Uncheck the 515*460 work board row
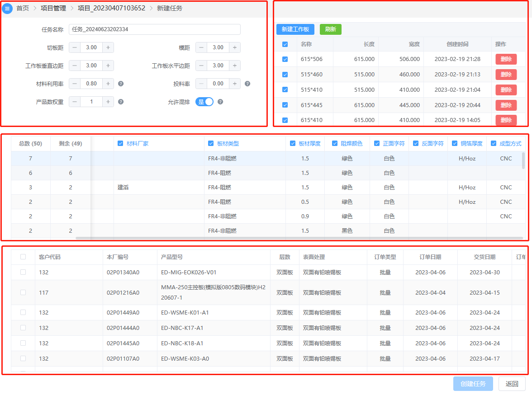532x395 pixels. 285,75
